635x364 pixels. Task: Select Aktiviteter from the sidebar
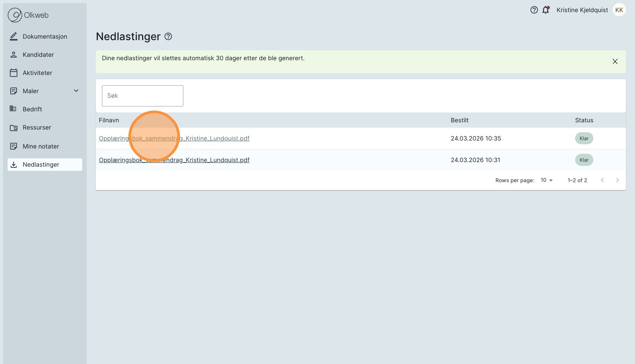point(37,73)
